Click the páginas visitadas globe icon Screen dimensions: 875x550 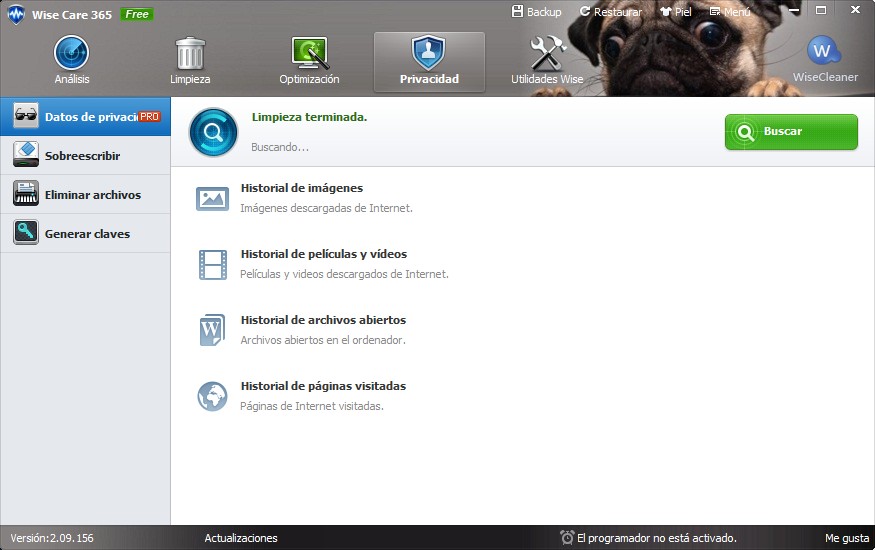212,396
